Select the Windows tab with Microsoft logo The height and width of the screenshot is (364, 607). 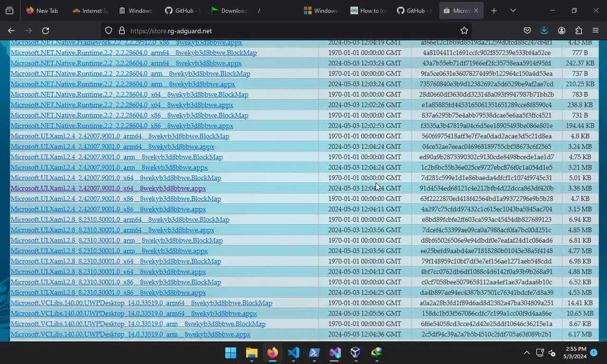[x=321, y=10]
